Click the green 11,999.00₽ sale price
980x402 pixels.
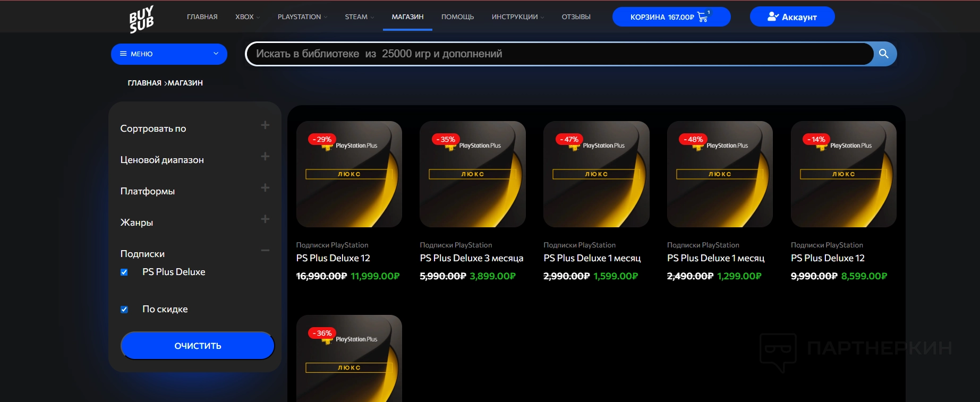pos(375,276)
